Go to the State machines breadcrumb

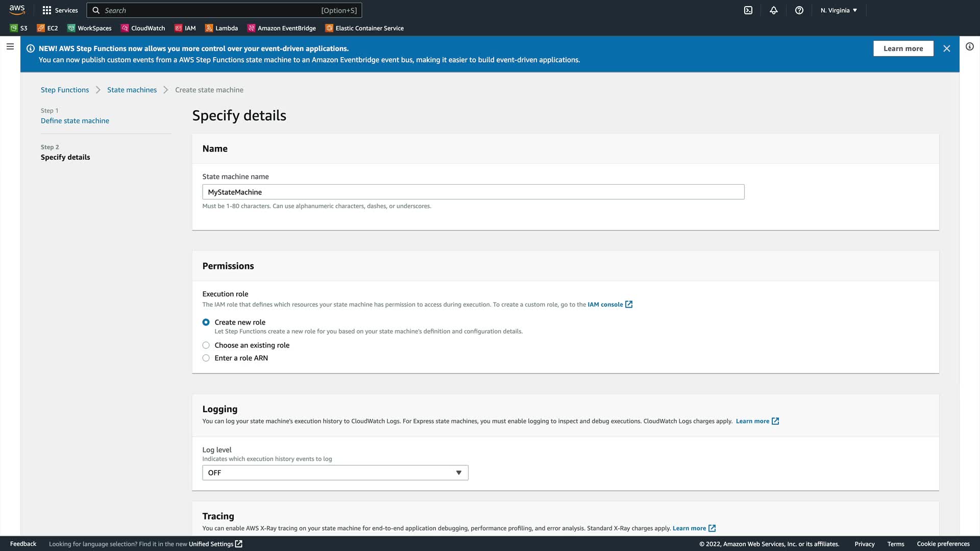[132, 90]
